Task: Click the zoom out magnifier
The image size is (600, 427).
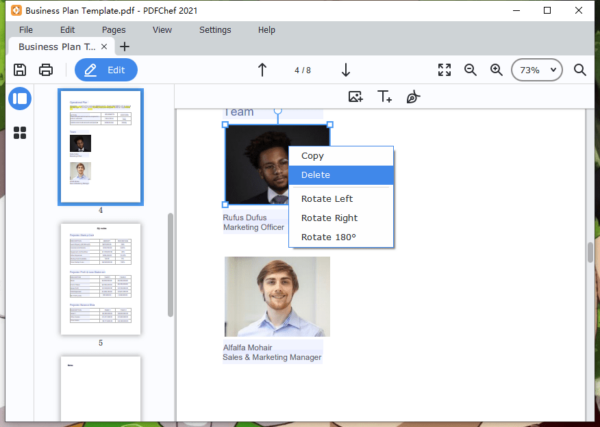Action: pos(470,70)
